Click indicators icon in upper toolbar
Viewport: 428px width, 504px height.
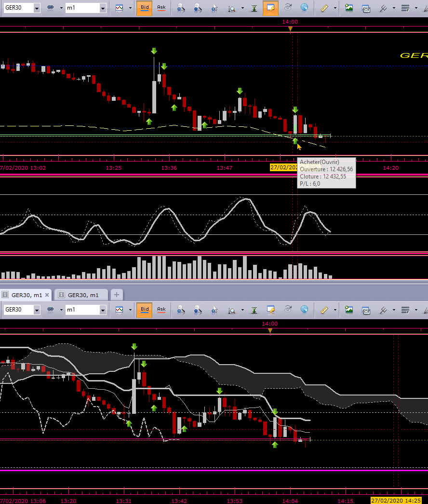click(x=383, y=8)
